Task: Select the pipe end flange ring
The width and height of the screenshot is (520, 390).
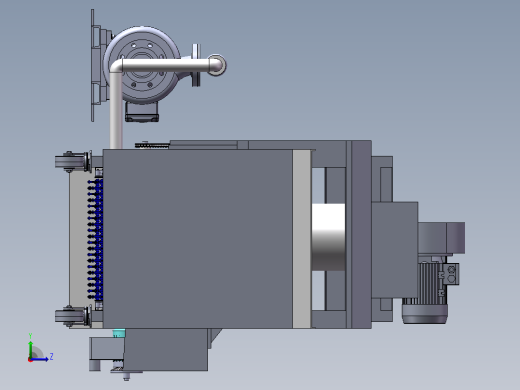Action: [217, 65]
